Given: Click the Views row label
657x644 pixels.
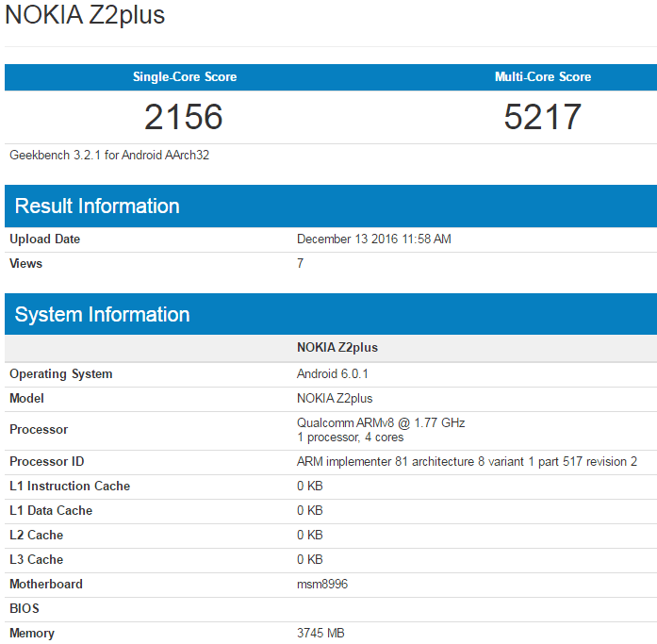Looking at the screenshot, I should pyautogui.click(x=26, y=264).
